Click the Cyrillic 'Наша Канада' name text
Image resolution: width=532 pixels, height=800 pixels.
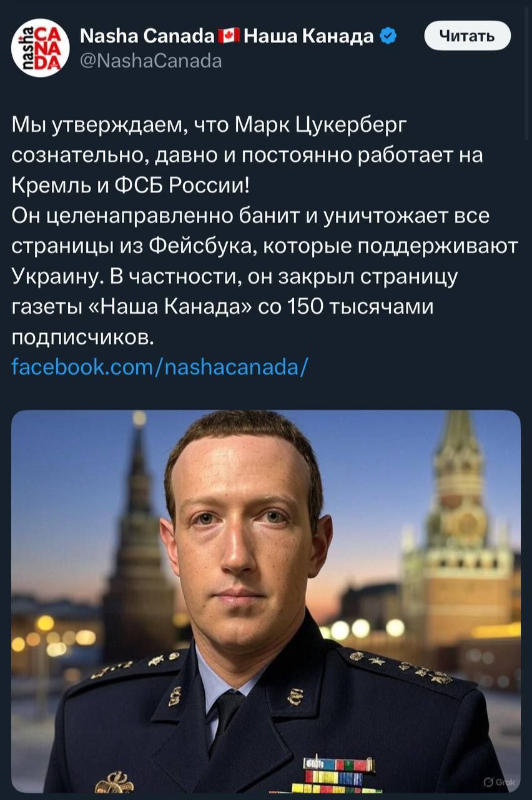click(308, 37)
